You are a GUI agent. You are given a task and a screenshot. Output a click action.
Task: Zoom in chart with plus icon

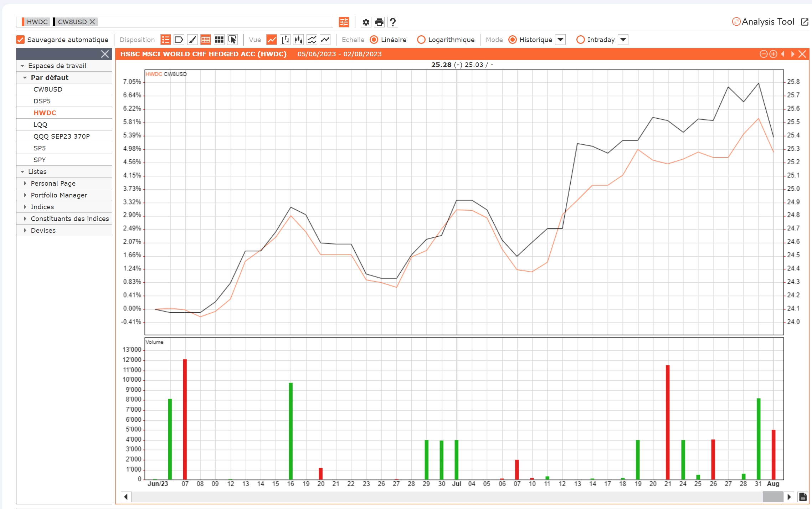coord(773,54)
